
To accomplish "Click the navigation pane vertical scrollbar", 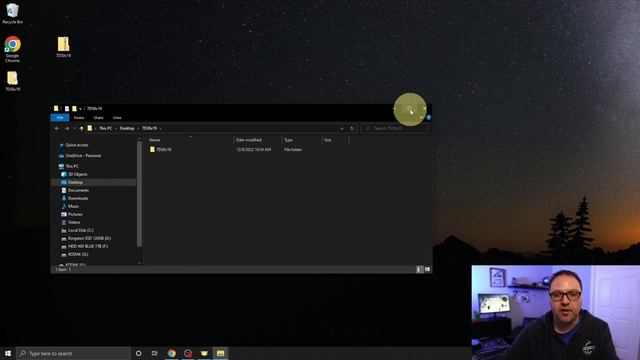I will [140, 194].
